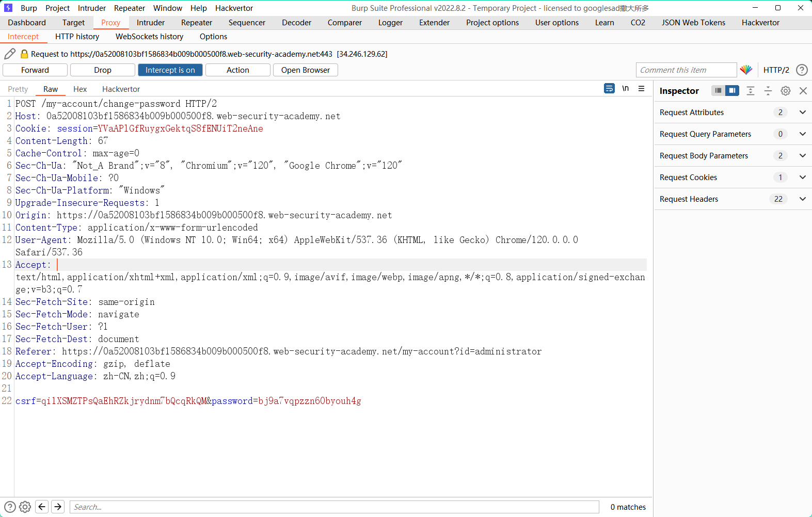Switch Inspector to the stacked layout icon

(x=718, y=90)
